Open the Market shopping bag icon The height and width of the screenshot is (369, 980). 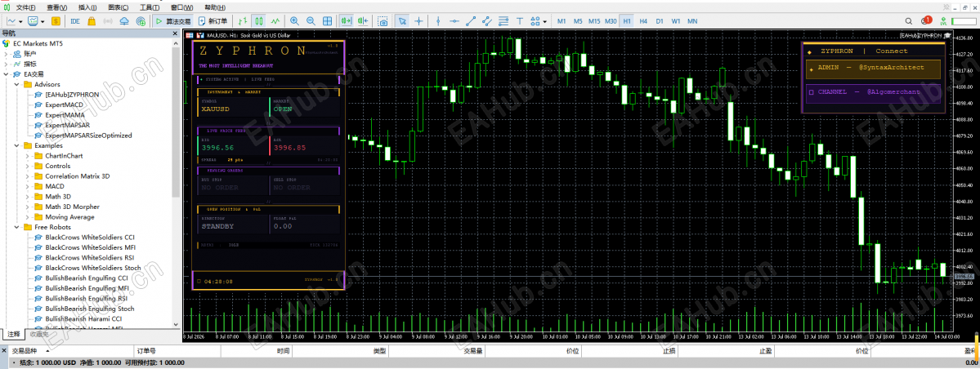click(92, 20)
